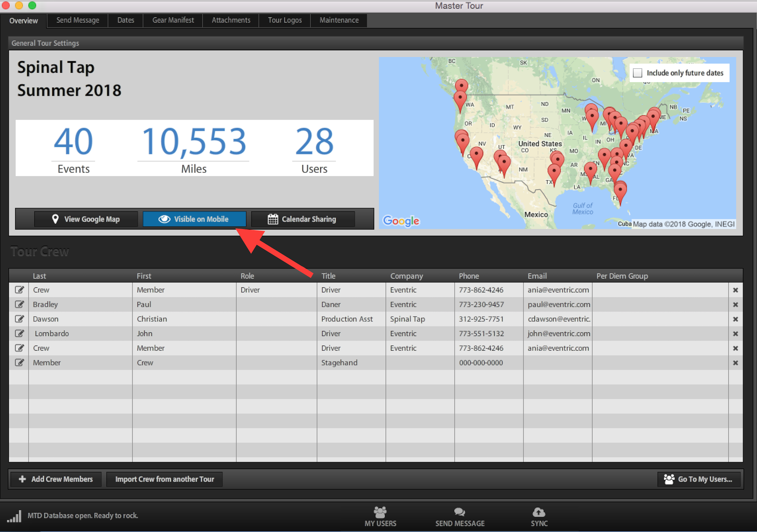Screen dimensions: 757x532
Task: Open the Overview tab
Action: (24, 21)
